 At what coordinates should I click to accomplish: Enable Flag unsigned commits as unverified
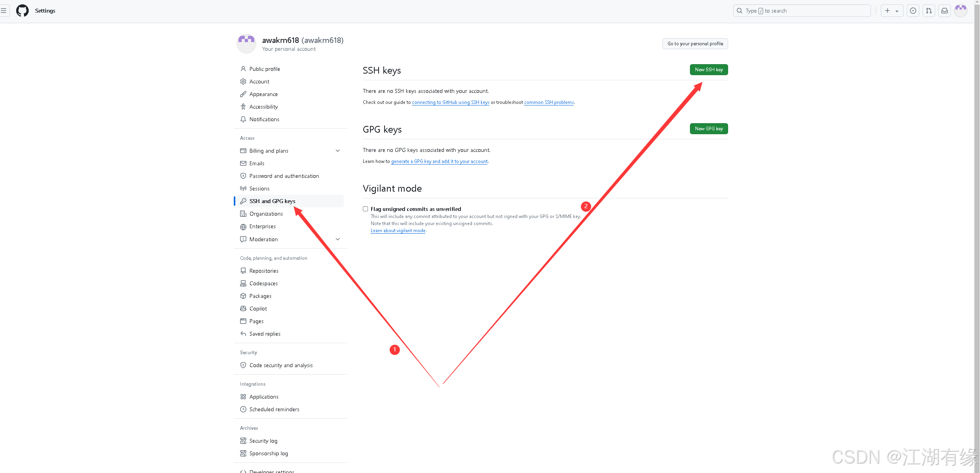pyautogui.click(x=366, y=209)
